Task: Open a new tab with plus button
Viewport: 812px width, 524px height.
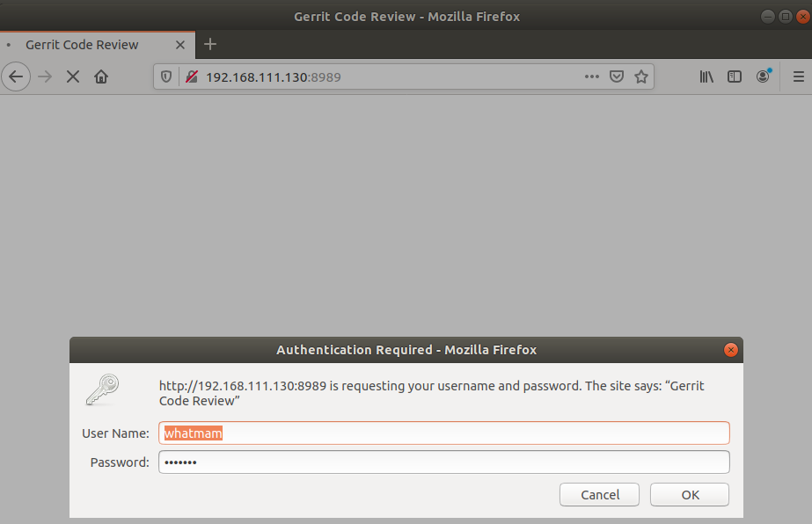Action: tap(209, 44)
